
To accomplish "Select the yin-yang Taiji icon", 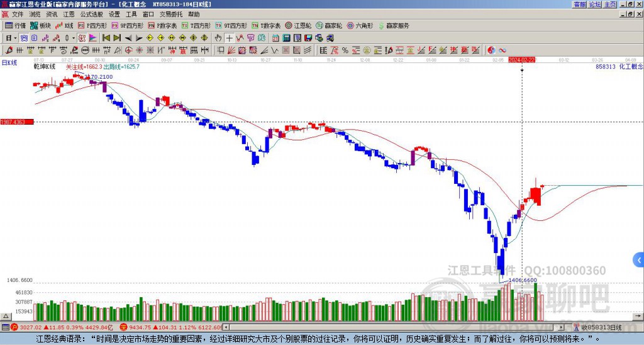I will point(491,50).
